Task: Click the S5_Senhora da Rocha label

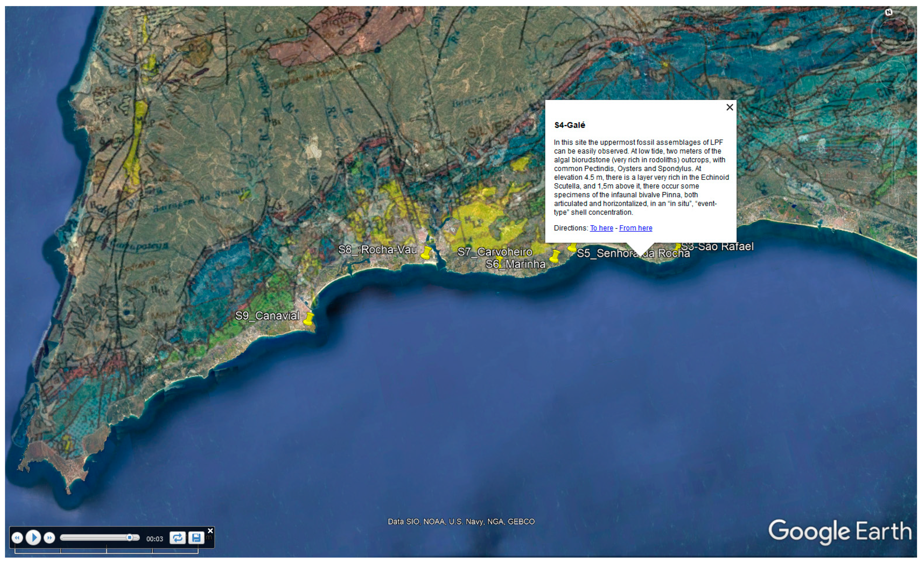Action: [x=633, y=253]
